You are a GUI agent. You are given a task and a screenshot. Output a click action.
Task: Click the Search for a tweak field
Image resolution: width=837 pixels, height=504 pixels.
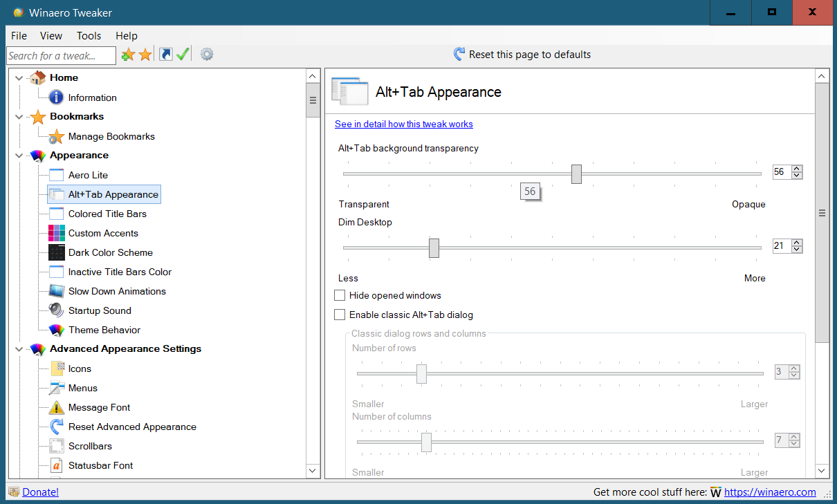coord(62,55)
